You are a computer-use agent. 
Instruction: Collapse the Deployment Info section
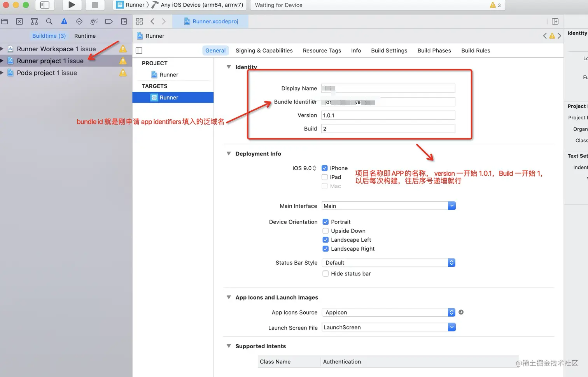(229, 154)
